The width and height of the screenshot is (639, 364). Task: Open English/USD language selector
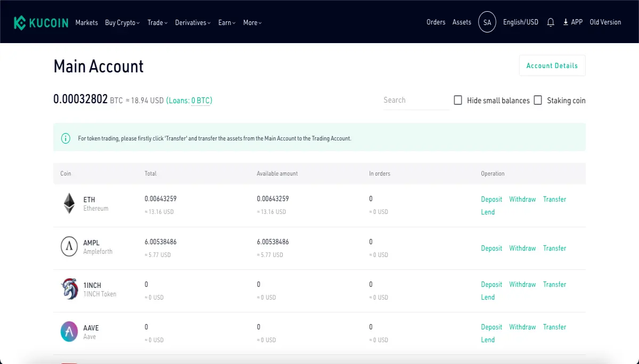[521, 22]
